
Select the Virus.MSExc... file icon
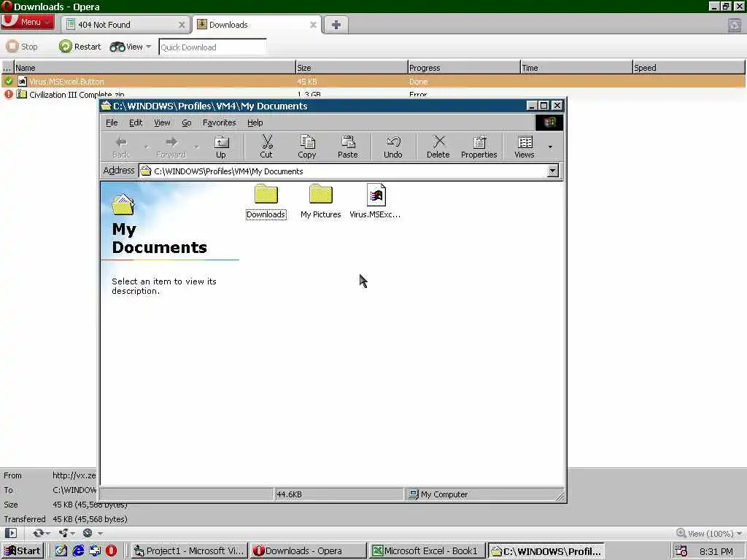(x=376, y=201)
